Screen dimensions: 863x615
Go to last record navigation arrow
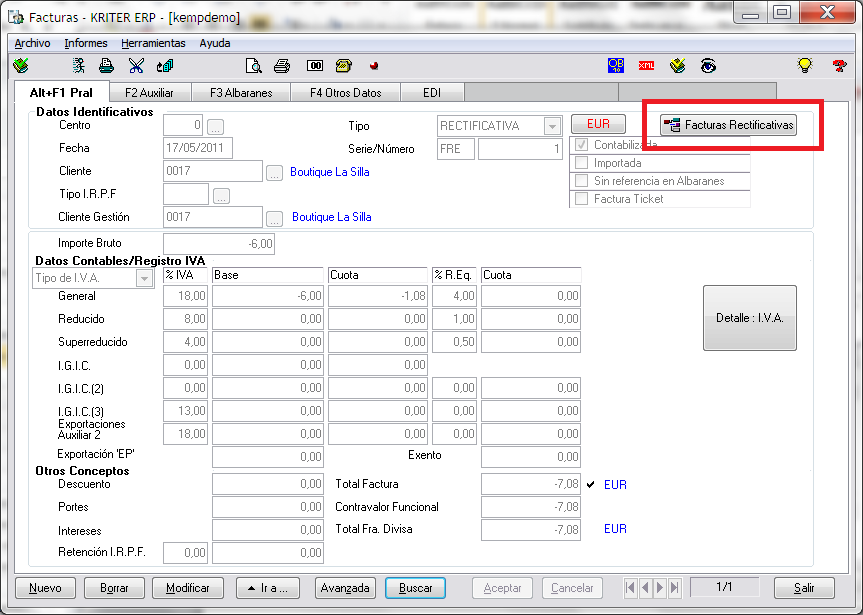click(x=674, y=588)
